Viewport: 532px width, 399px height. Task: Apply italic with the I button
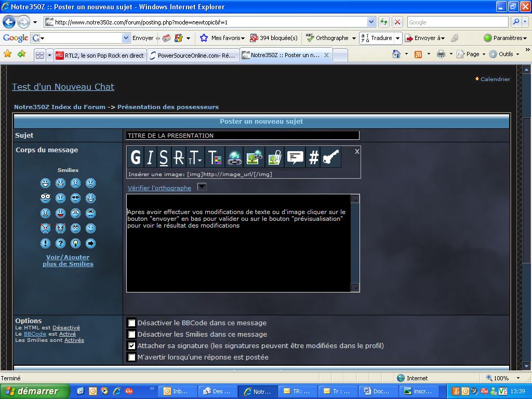tap(150, 157)
